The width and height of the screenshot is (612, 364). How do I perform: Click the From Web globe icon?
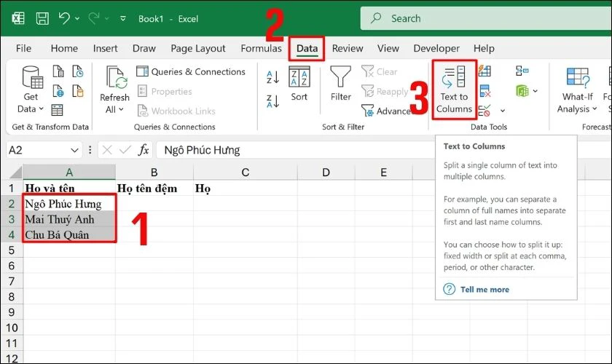tap(58, 91)
